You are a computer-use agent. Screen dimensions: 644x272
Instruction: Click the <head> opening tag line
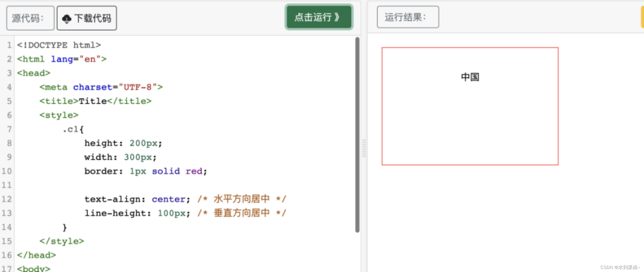coord(34,73)
